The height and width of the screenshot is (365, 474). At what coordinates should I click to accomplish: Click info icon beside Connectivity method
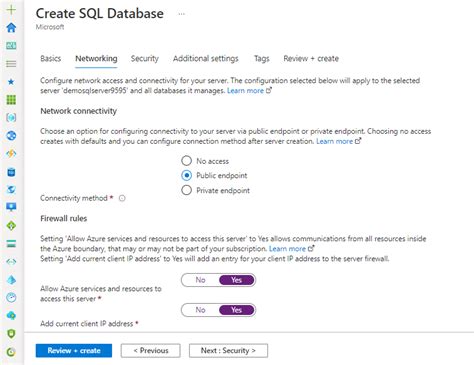122,198
